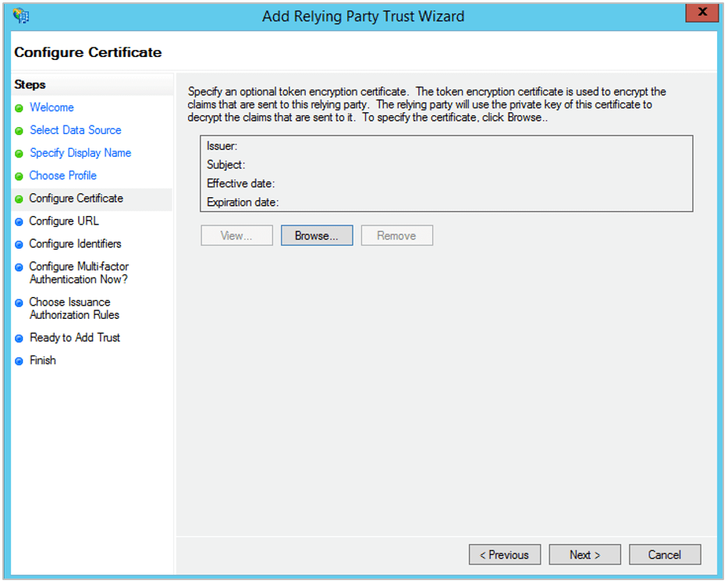The height and width of the screenshot is (584, 728).
Task: Click the green bullet for Configure Certificate
Action: (20, 199)
